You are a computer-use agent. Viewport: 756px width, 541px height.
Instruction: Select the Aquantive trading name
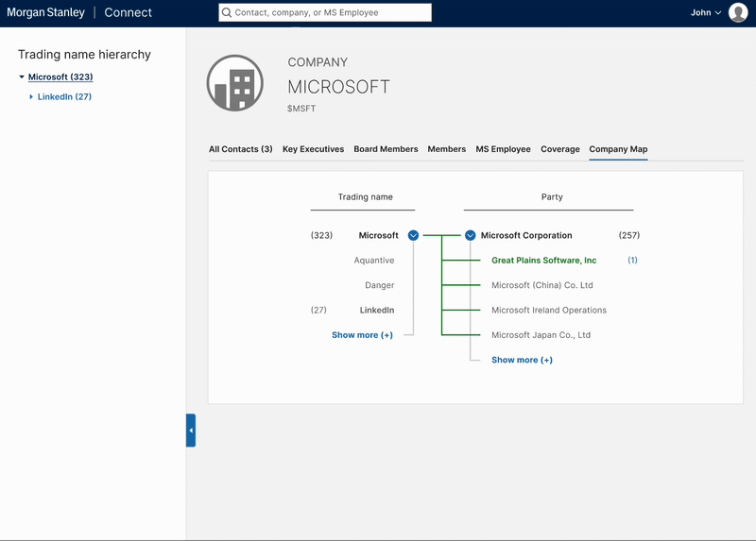[x=373, y=261]
